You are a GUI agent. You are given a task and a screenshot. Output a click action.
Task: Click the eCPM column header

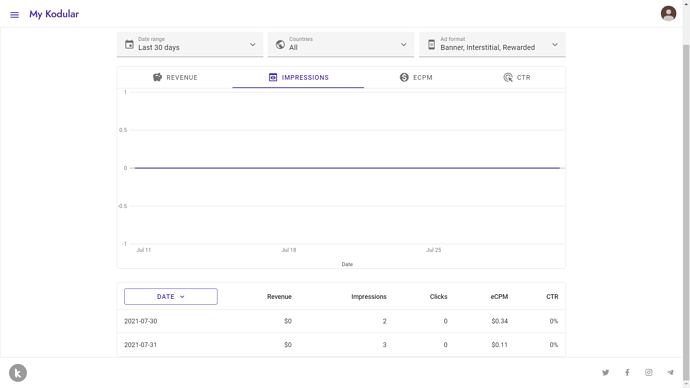point(499,296)
